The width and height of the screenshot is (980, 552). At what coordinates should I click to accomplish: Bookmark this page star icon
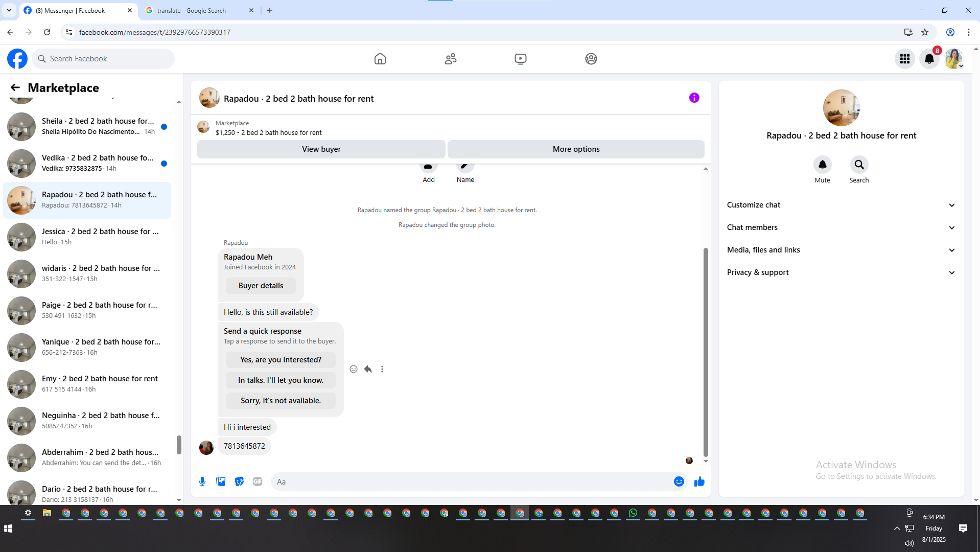click(x=925, y=32)
